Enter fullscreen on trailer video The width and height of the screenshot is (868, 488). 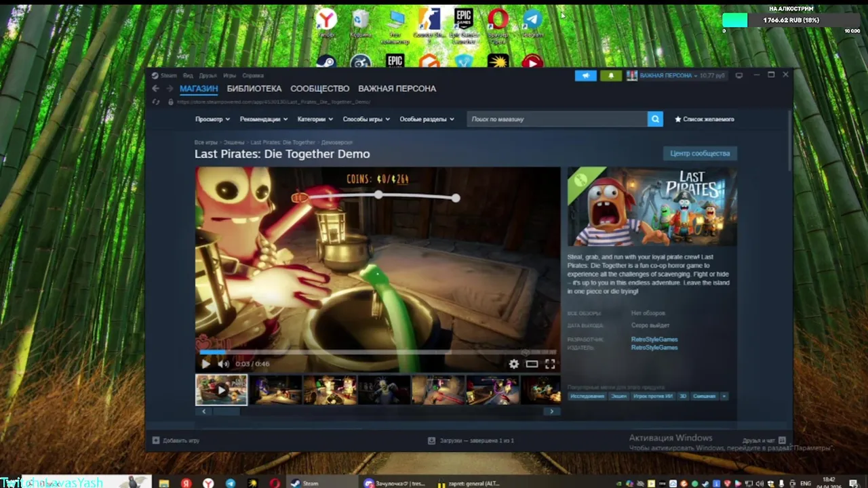pyautogui.click(x=550, y=364)
